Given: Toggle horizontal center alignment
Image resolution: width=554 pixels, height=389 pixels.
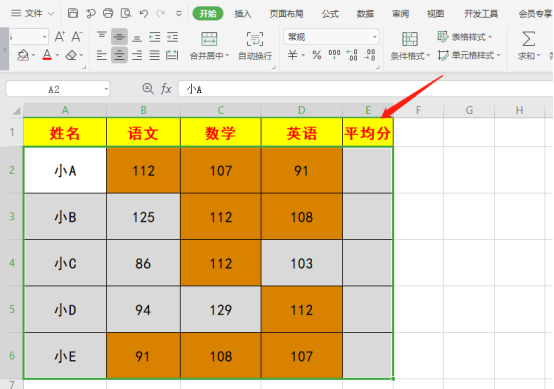Looking at the screenshot, I should (x=119, y=55).
